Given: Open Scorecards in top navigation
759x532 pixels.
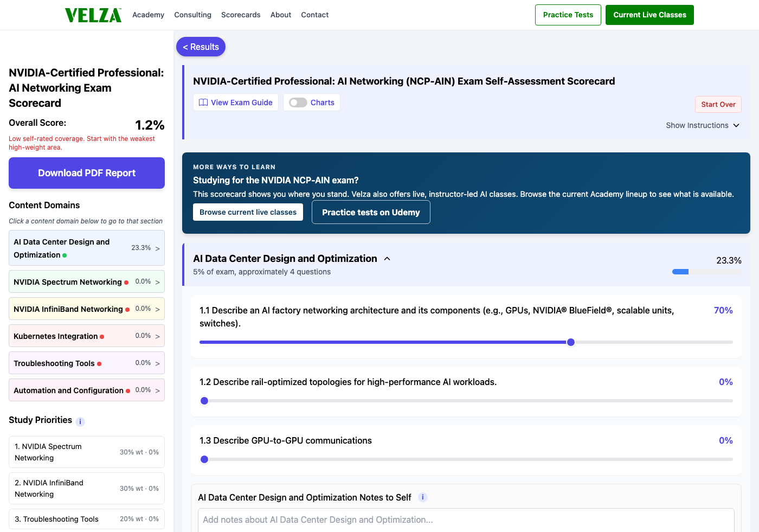Looking at the screenshot, I should (x=241, y=15).
